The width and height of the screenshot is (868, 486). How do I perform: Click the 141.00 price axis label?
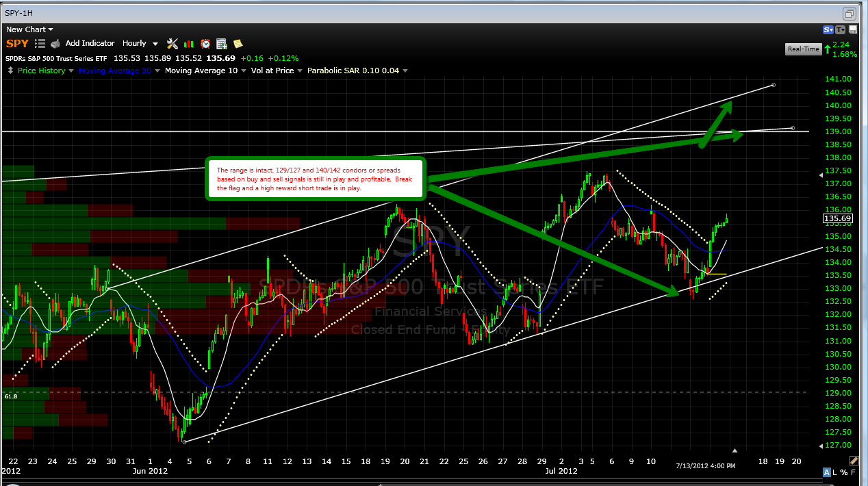coord(837,79)
